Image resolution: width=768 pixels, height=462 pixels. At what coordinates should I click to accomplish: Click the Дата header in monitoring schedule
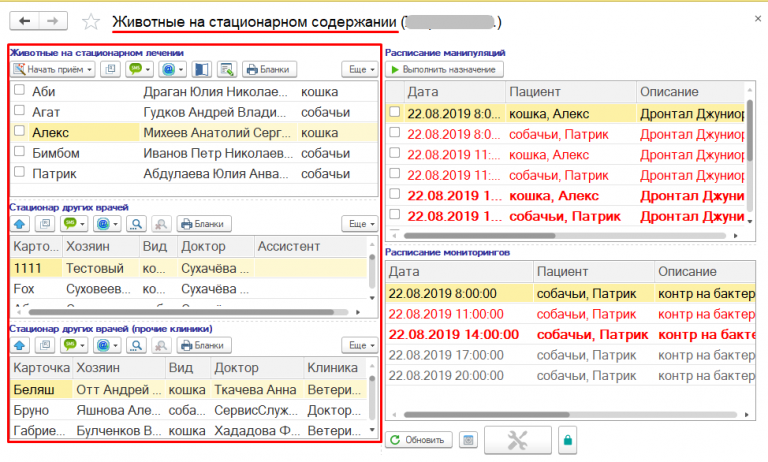pyautogui.click(x=459, y=271)
